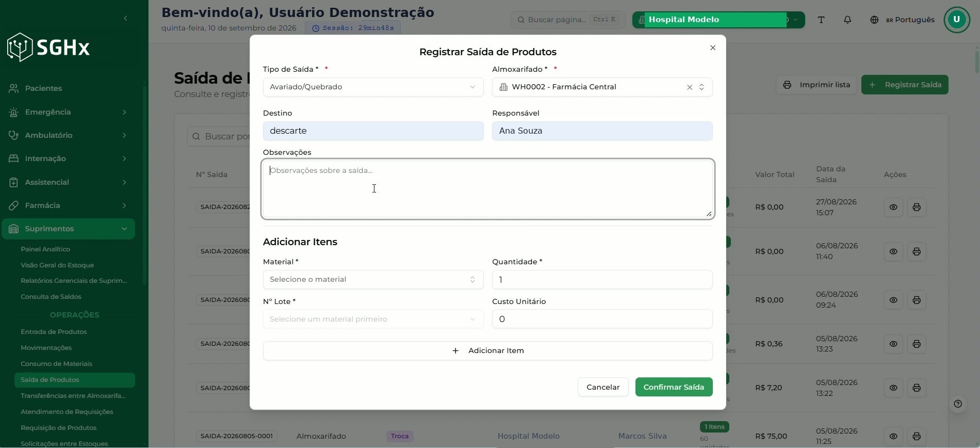The height and width of the screenshot is (448, 980).
Task: Click the Destino field
Action: [373, 131]
